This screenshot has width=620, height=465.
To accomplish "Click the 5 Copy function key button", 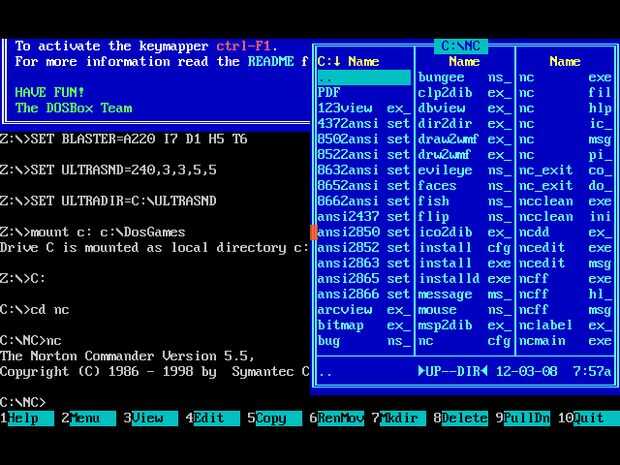I will coord(275,418).
